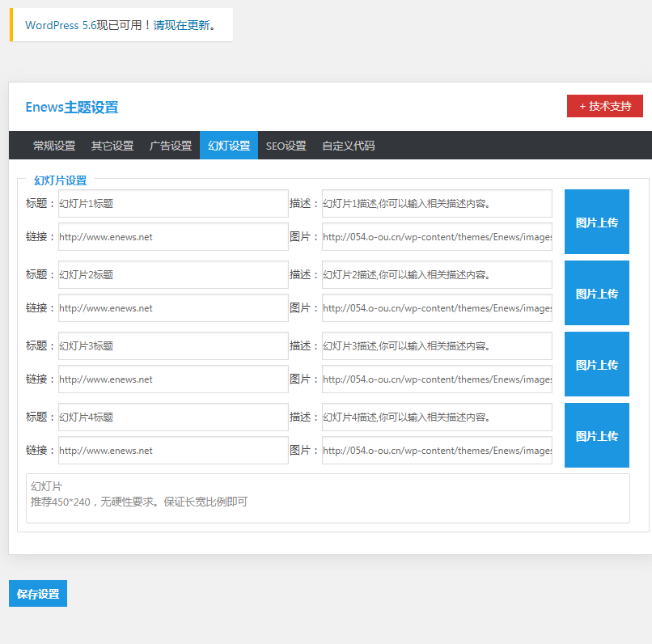652x644 pixels.
Task: Switch to the 其它设置 tab
Action: pos(112,146)
